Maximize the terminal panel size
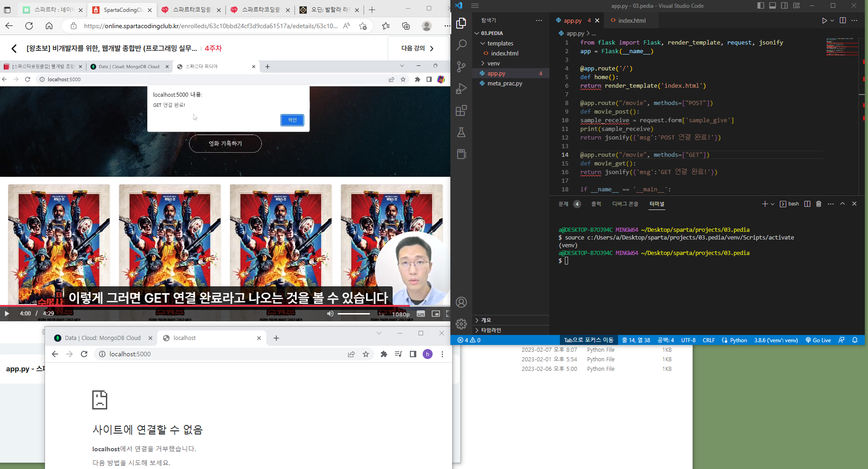 tap(843, 204)
